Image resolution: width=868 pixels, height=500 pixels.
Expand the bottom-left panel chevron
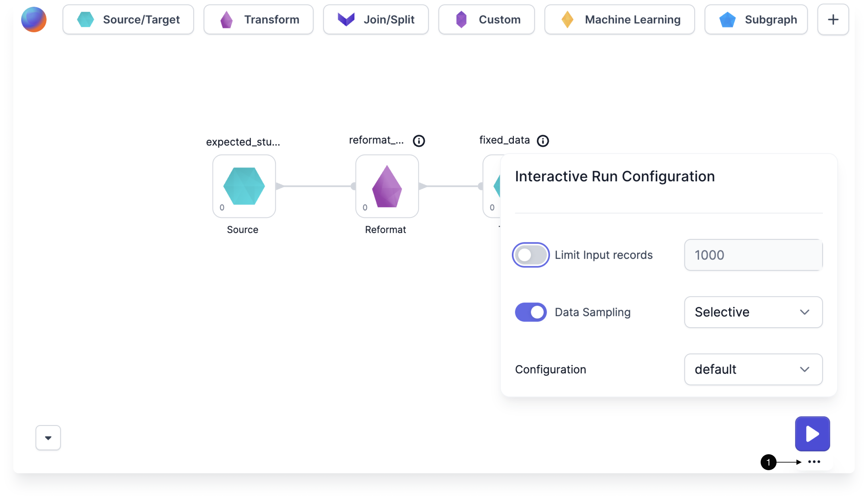pos(48,438)
